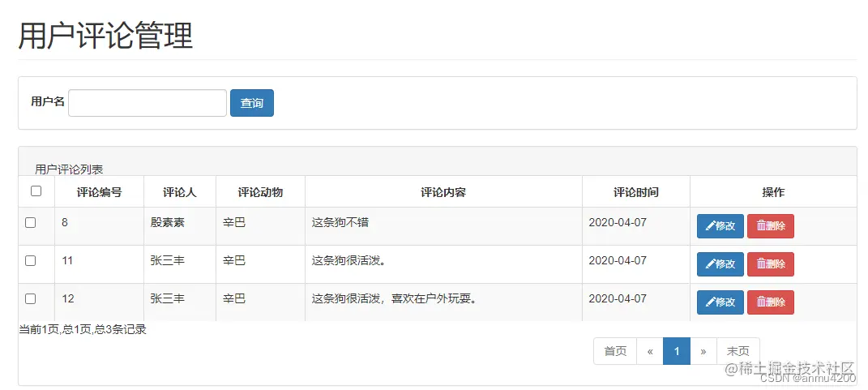Click animal name 辛巴 in row 8
Image resolution: width=868 pixels, height=390 pixels.
234,223
